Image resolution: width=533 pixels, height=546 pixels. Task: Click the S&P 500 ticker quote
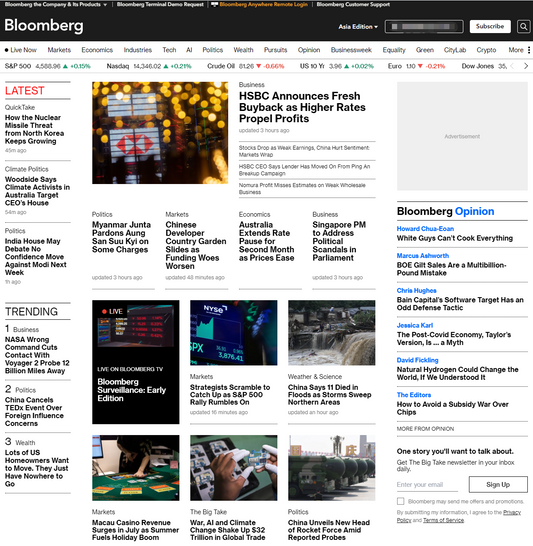pyautogui.click(x=48, y=66)
